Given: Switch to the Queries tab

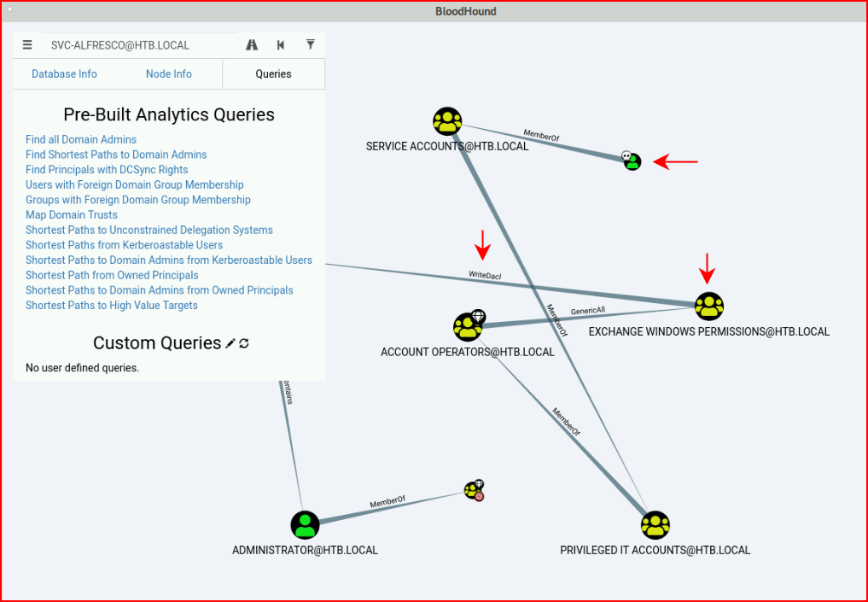Looking at the screenshot, I should tap(273, 73).
